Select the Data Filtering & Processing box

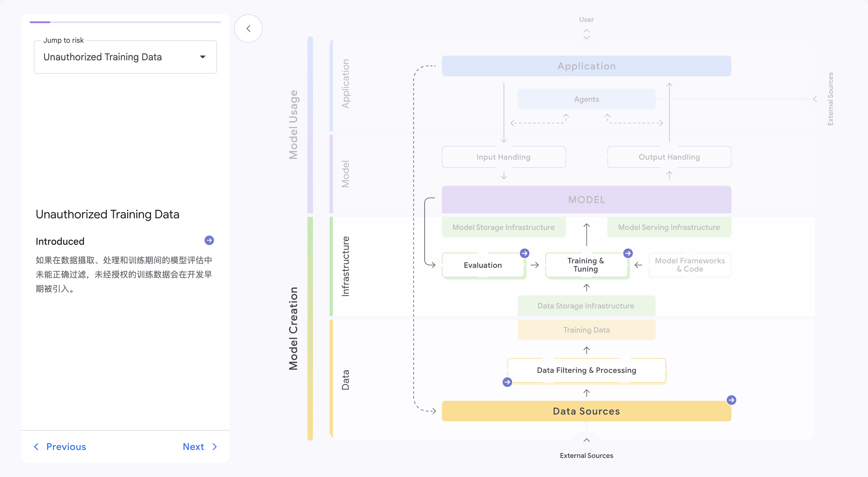point(586,370)
